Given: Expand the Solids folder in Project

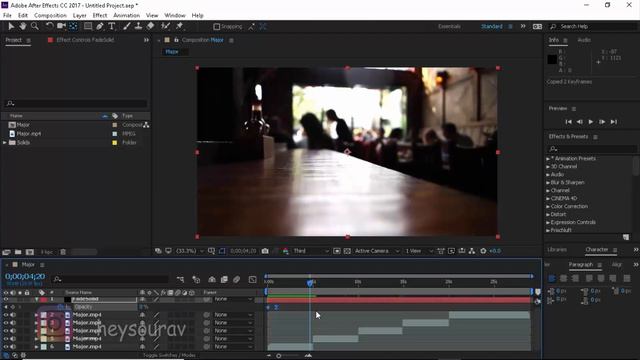Looking at the screenshot, I should point(5,142).
